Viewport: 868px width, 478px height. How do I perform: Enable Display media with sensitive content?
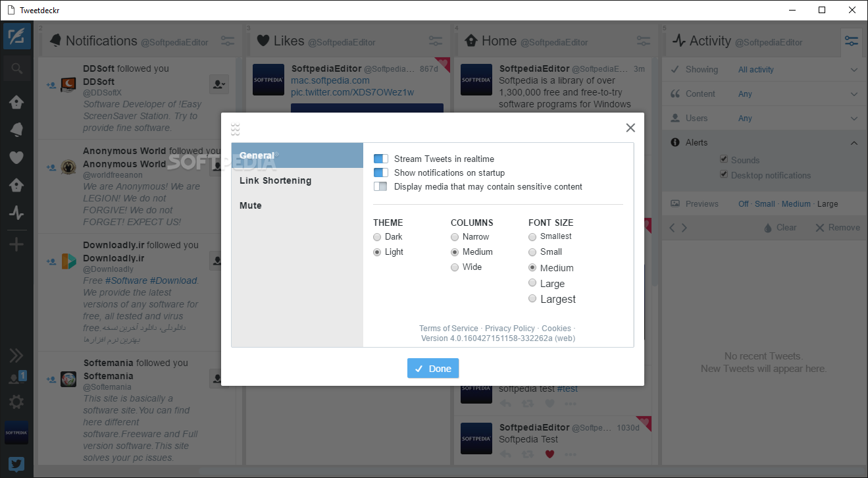pos(381,186)
